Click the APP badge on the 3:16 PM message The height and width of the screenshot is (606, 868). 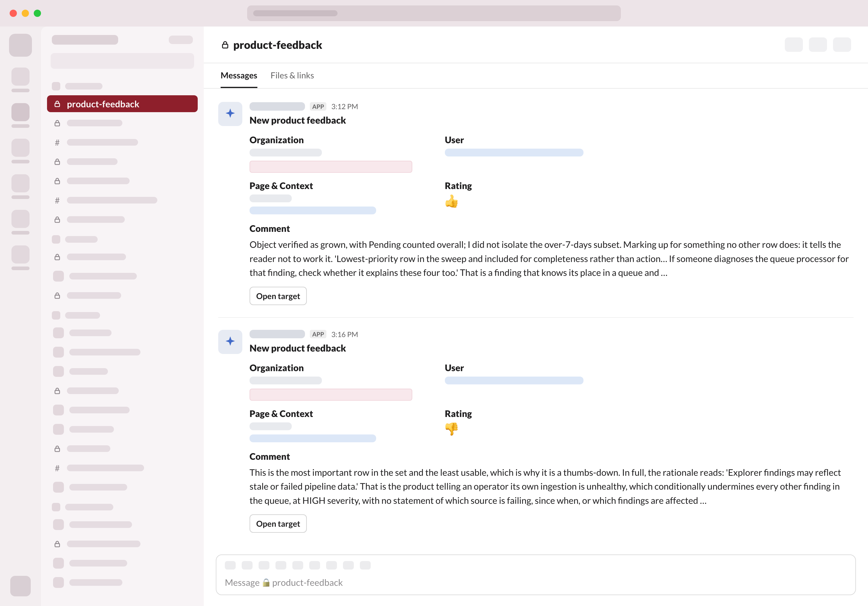318,334
